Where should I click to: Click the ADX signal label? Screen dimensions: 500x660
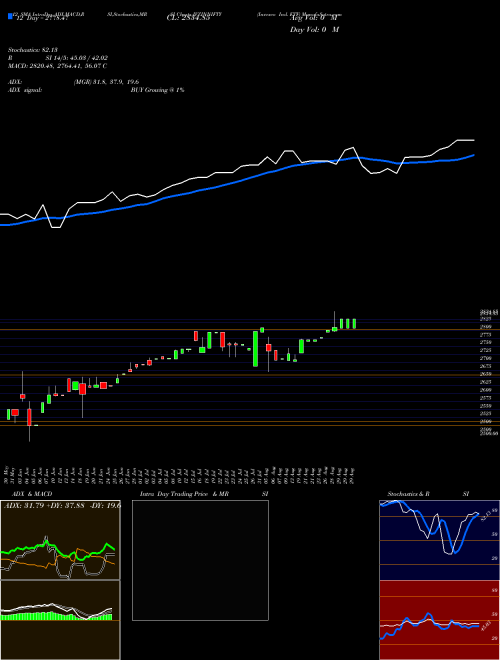click(x=25, y=90)
